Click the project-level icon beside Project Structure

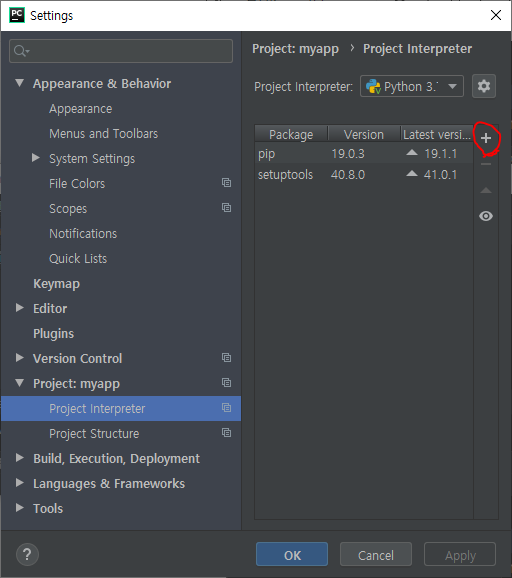pos(226,432)
